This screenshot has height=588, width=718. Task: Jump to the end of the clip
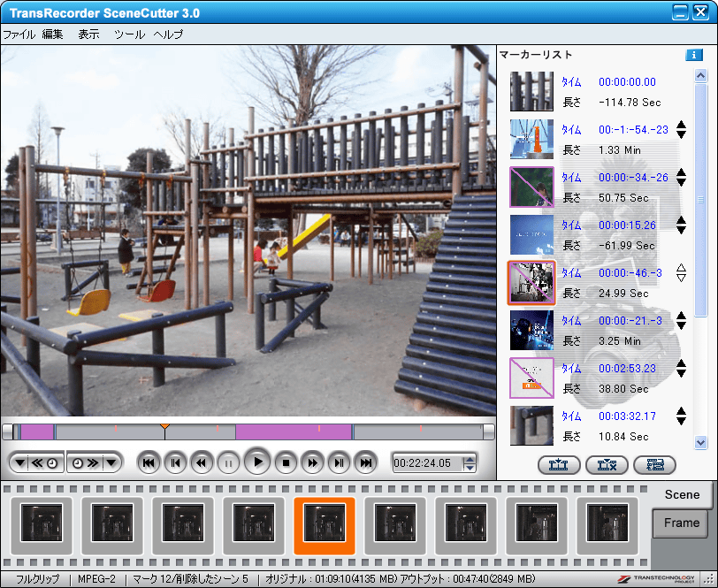coord(366,463)
